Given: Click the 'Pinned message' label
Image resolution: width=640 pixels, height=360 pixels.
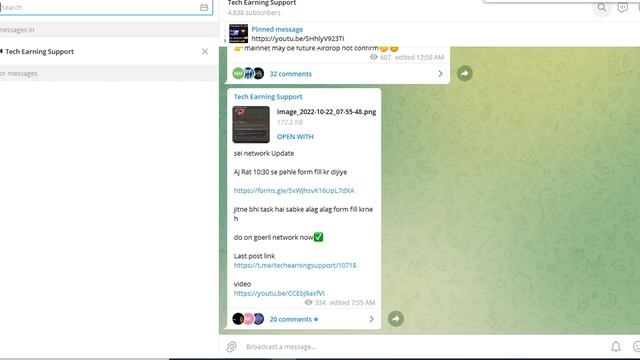Looking at the screenshot, I should pyautogui.click(x=277, y=29).
